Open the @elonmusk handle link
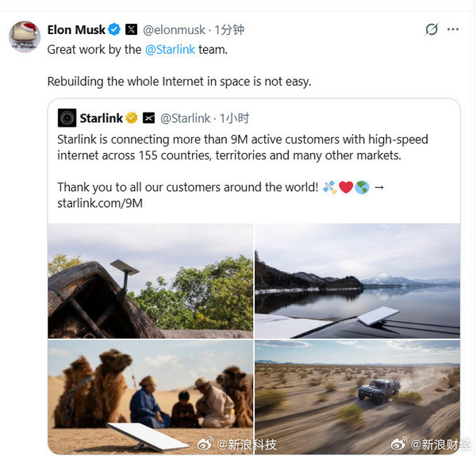 [x=174, y=30]
